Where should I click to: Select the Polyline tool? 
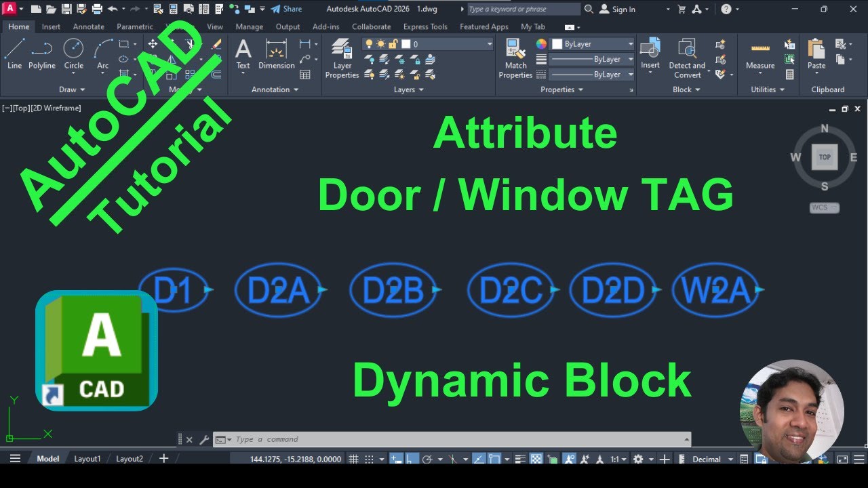tap(41, 54)
